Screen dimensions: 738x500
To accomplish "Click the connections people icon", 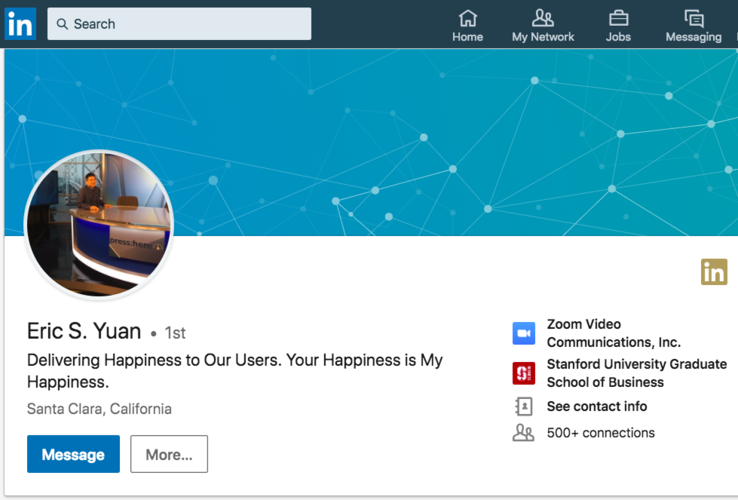I will click(523, 433).
